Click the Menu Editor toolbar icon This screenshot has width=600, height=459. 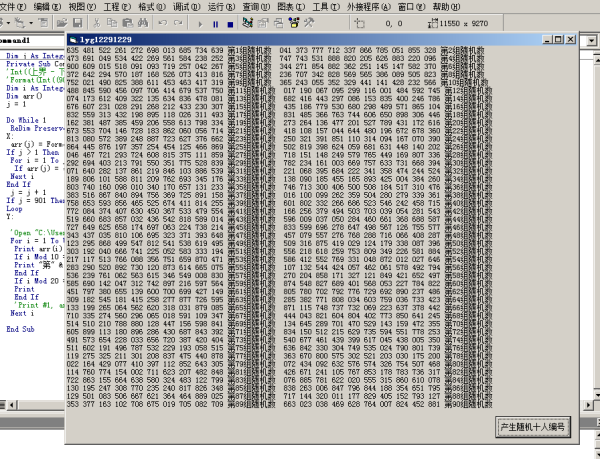43,23
